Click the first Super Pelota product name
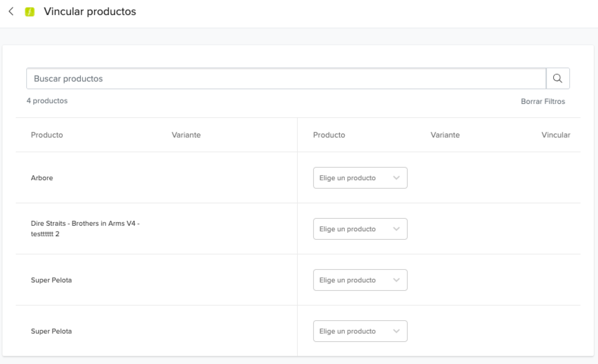This screenshot has width=598, height=364. 51,280
